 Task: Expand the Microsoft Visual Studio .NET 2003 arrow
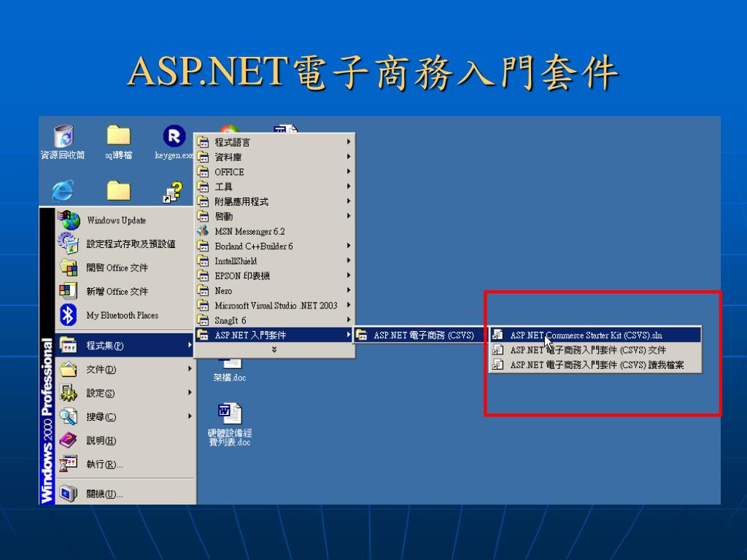pyautogui.click(x=349, y=306)
